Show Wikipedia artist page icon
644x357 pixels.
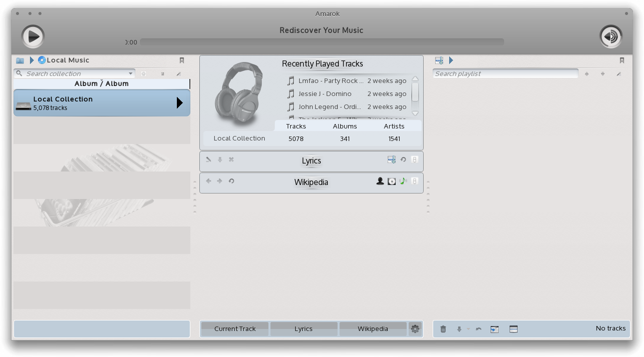coord(380,181)
